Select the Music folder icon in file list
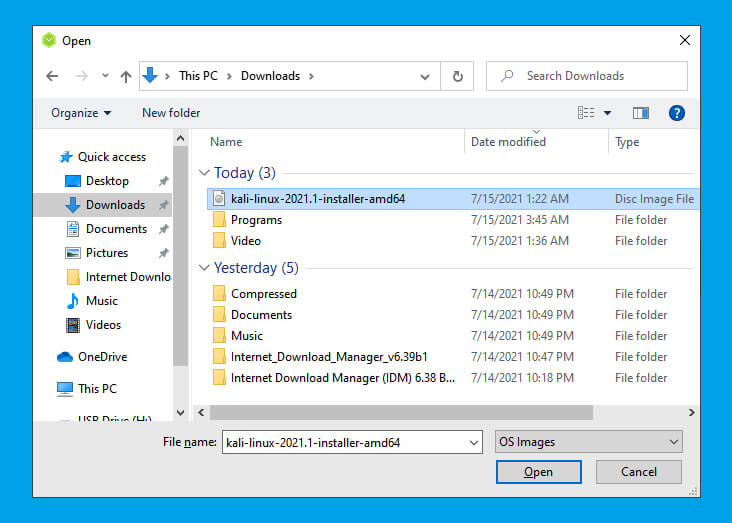Image resolution: width=732 pixels, height=523 pixels. (x=219, y=336)
